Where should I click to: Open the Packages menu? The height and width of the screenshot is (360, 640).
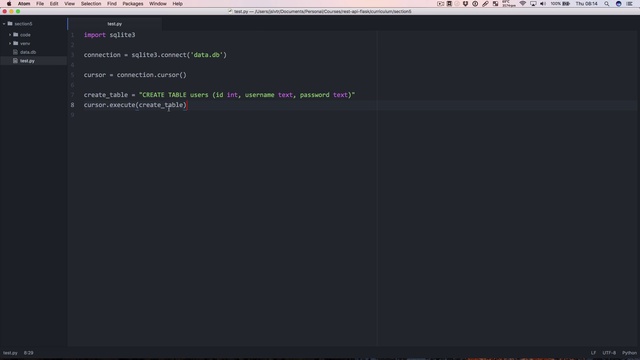pos(133,4)
